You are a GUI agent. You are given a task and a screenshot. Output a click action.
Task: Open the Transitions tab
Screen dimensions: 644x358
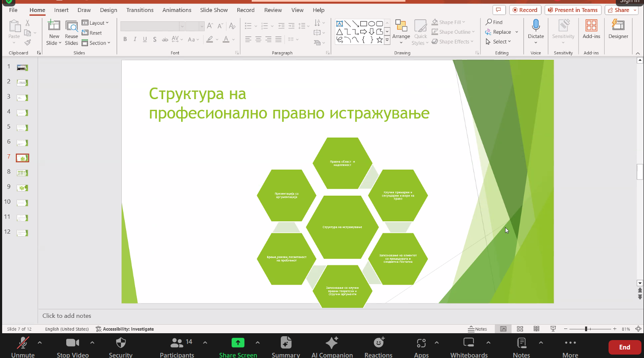point(140,10)
